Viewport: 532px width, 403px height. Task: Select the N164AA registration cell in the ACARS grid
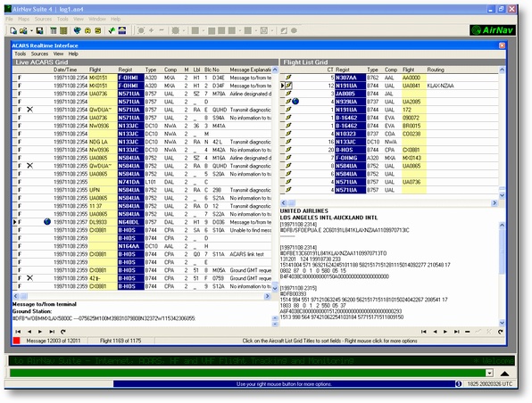(x=131, y=246)
